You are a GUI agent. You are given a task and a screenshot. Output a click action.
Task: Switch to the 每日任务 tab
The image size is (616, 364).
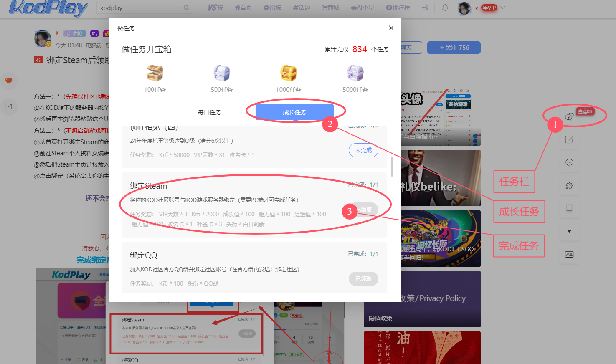(x=209, y=112)
